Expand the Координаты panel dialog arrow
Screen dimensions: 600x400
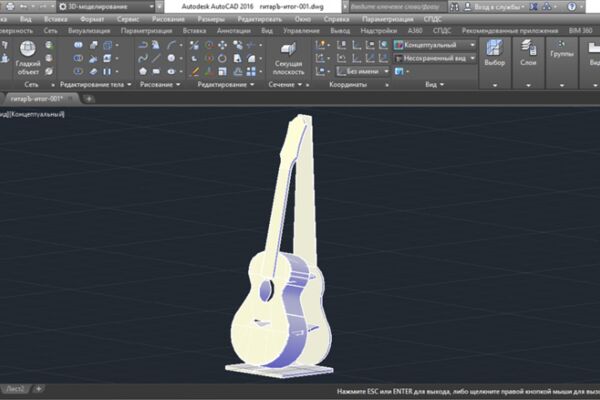[387, 85]
